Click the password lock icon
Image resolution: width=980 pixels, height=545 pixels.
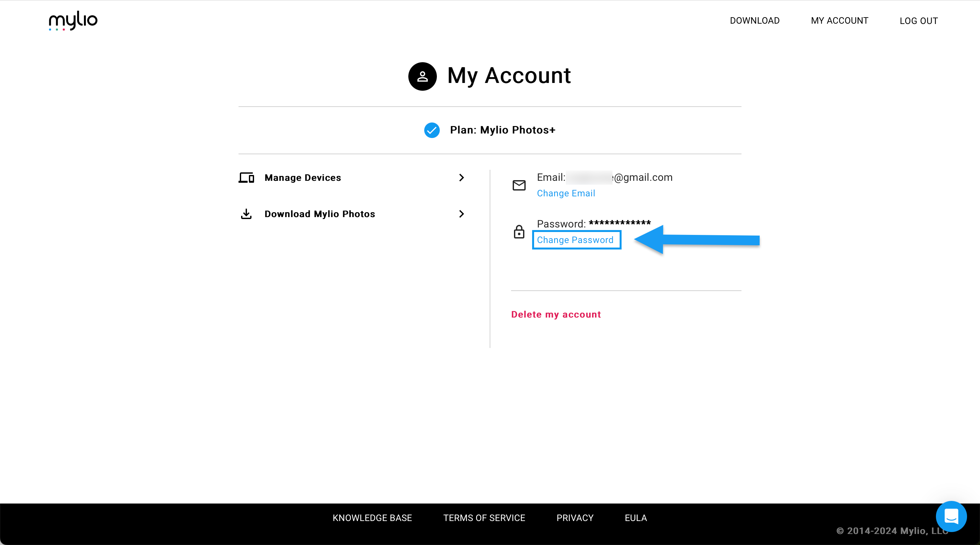[519, 232]
